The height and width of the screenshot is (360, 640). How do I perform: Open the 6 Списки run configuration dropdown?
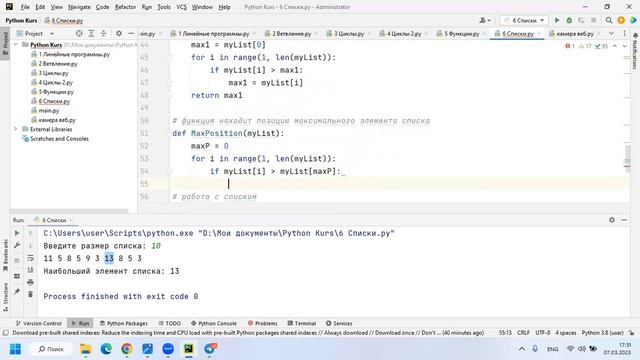pyautogui.click(x=524, y=20)
